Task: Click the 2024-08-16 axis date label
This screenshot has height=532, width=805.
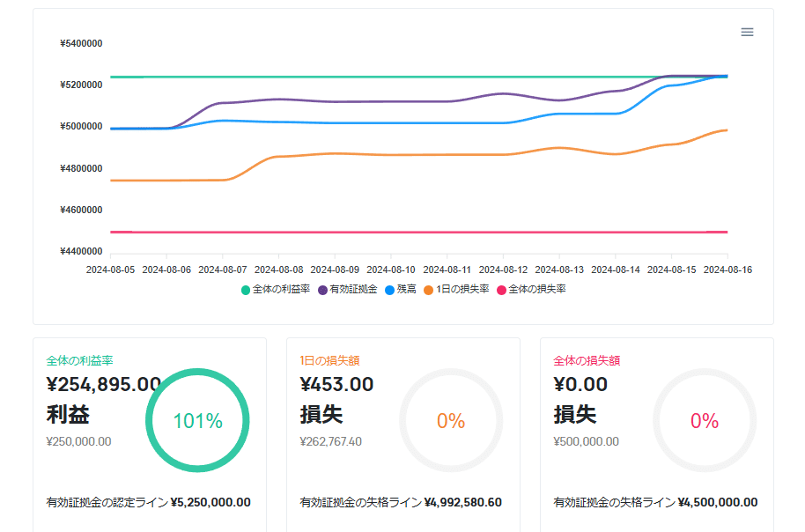Action: (x=727, y=270)
